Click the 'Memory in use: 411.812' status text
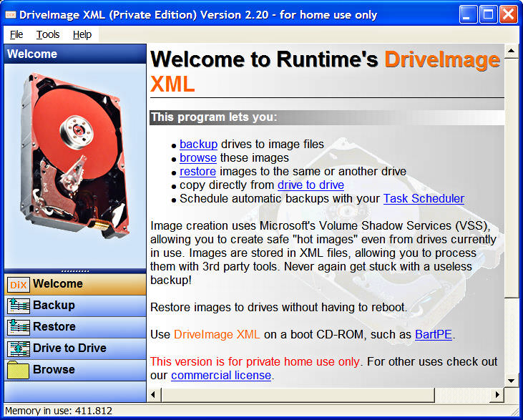This screenshot has width=523, height=420. click(59, 411)
